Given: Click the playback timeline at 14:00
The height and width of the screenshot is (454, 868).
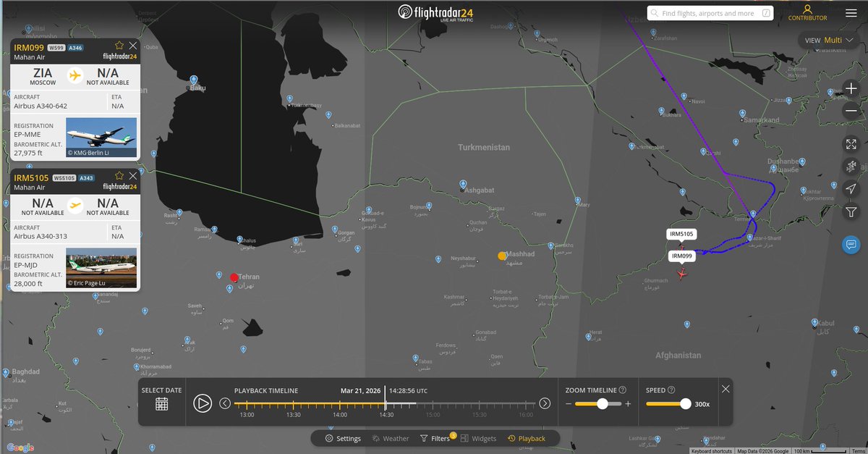Looking at the screenshot, I should 339,403.
